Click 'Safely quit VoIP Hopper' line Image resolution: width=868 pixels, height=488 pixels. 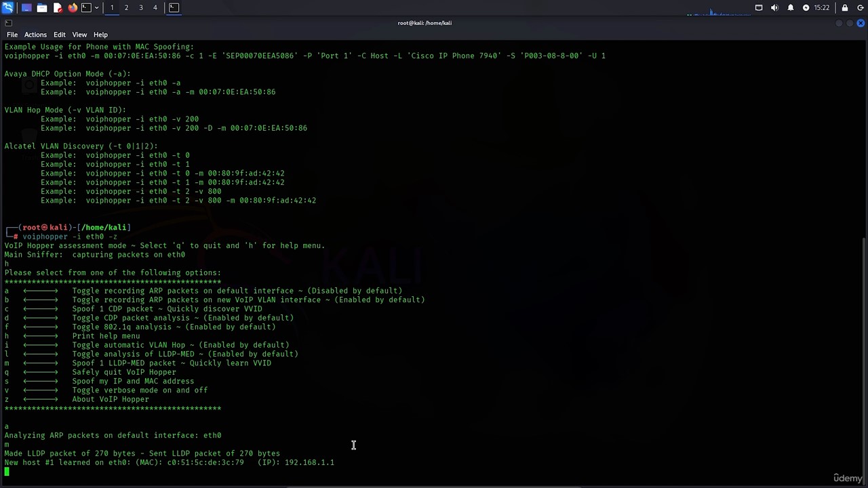click(x=124, y=372)
